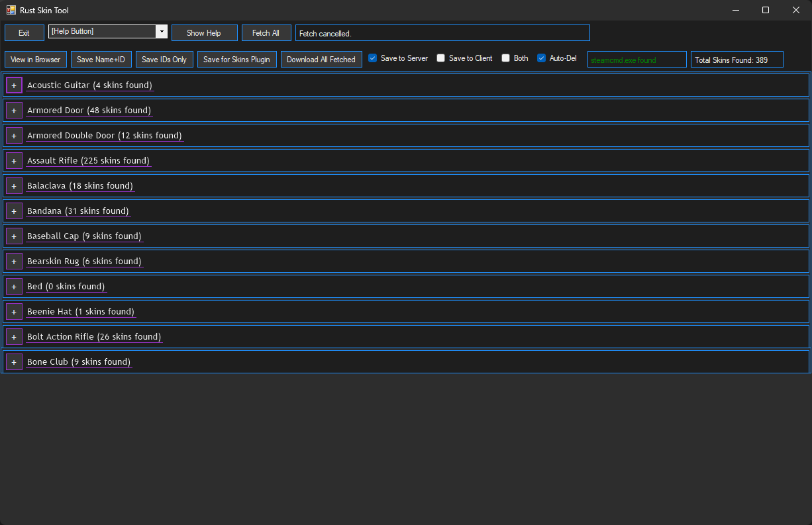Screen dimensions: 812x525
Task: Click plus icon beside Bone Club
Action: coord(14,362)
